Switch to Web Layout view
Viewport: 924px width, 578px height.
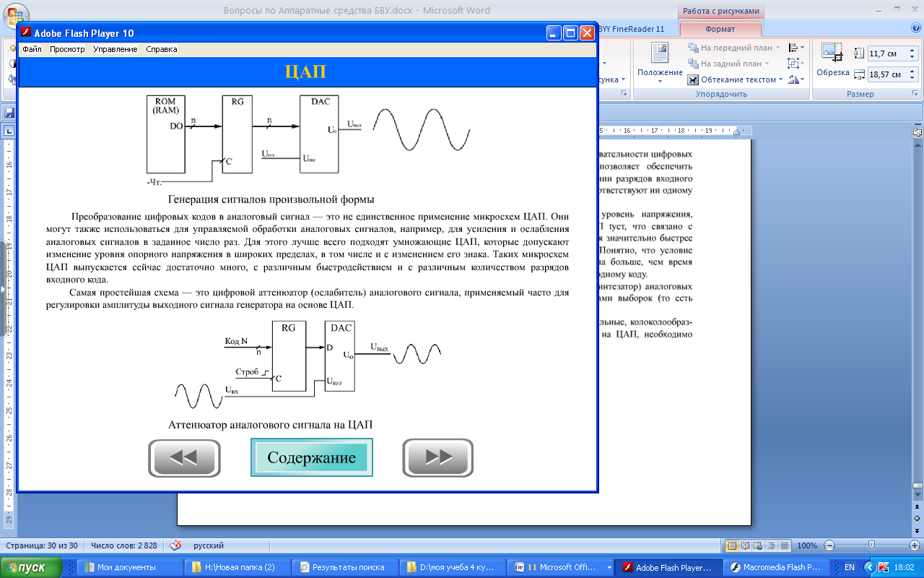(757, 545)
